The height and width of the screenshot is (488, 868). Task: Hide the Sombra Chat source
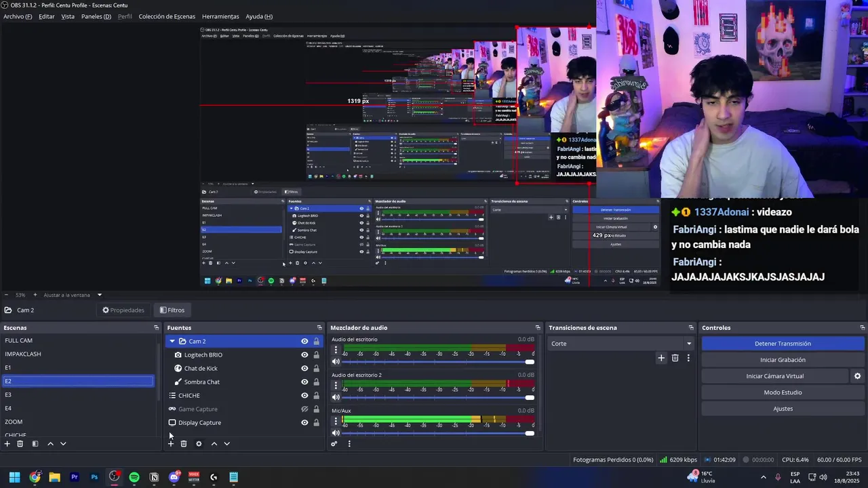click(304, 382)
